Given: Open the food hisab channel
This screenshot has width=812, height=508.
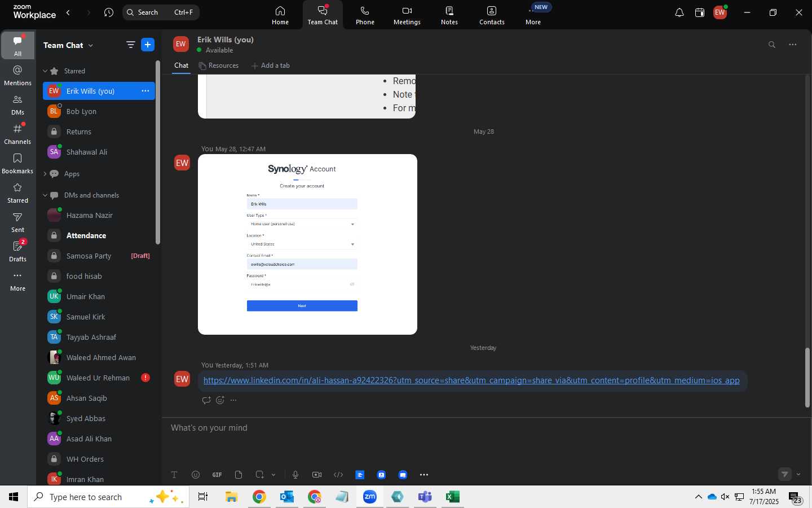Looking at the screenshot, I should coord(99,276).
